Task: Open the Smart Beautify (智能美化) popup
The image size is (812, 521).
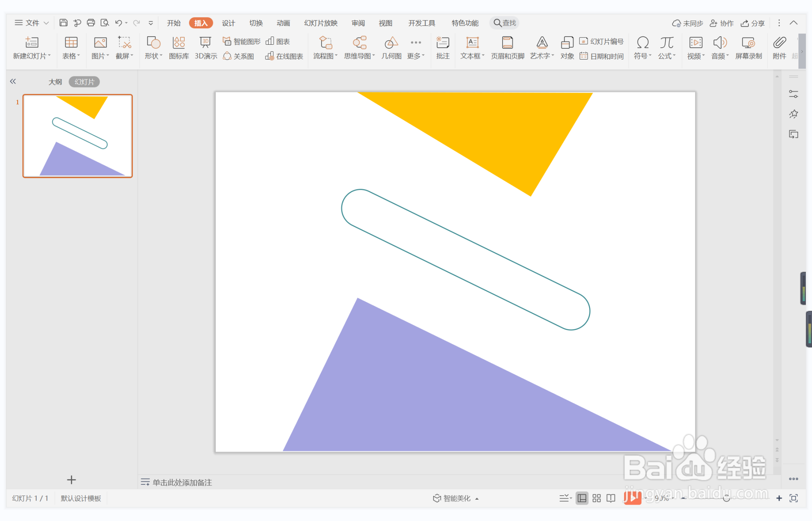Action: pos(456,498)
